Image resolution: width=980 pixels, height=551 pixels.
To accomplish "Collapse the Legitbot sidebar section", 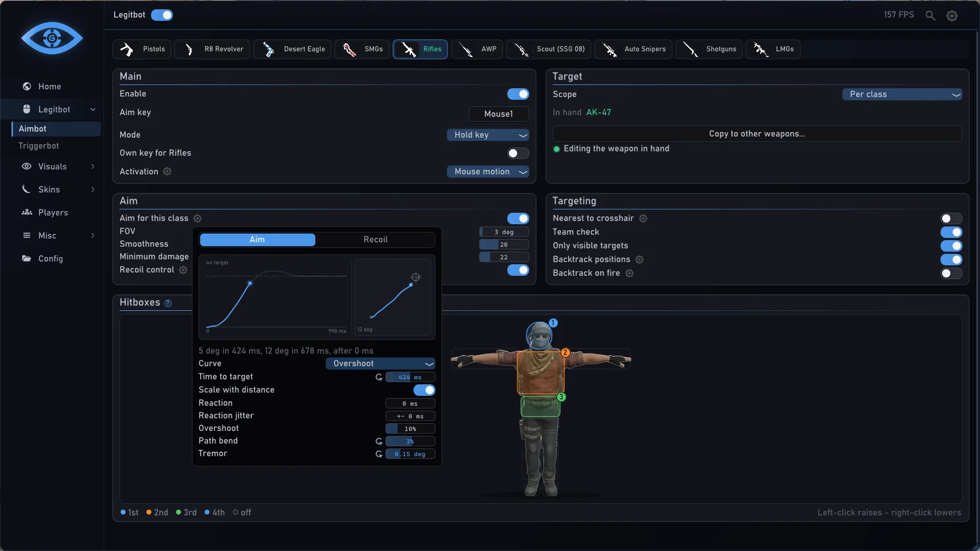I will coord(93,110).
